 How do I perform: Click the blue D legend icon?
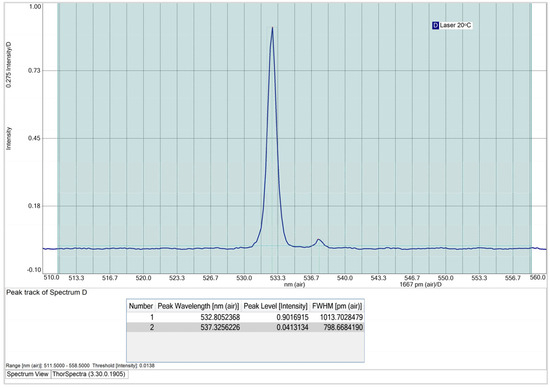tap(435, 26)
